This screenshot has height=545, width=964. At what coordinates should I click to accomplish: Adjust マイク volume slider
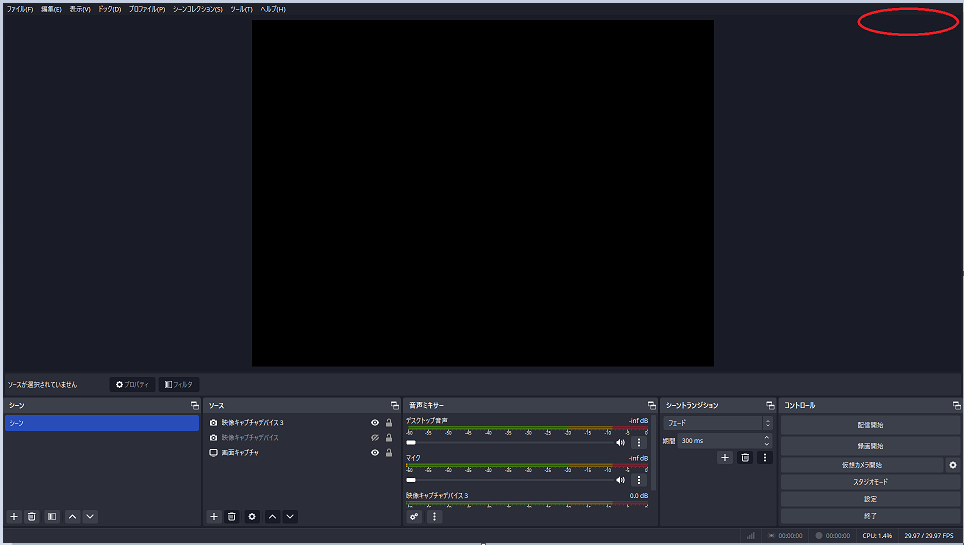coord(510,480)
